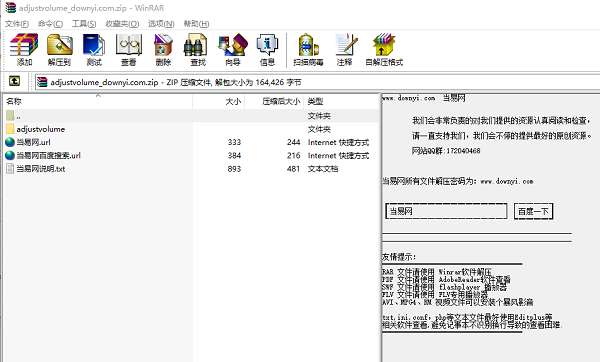The image size is (600, 362).
Task: Select the adjustvolume folder
Action: pyautogui.click(x=41, y=129)
